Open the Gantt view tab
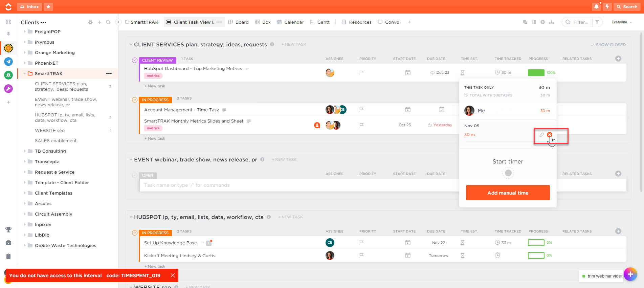 click(x=320, y=22)
